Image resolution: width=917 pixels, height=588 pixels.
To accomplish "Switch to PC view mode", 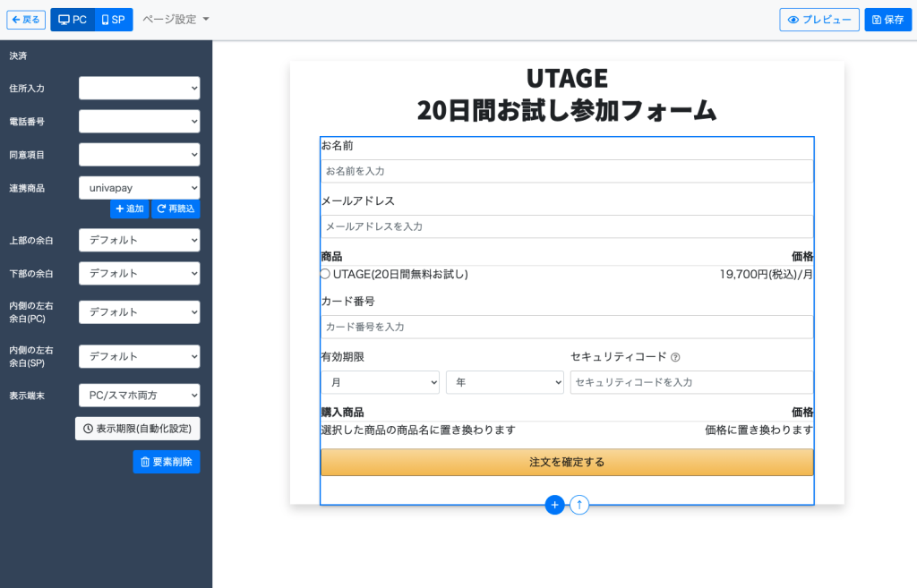I will click(x=73, y=20).
